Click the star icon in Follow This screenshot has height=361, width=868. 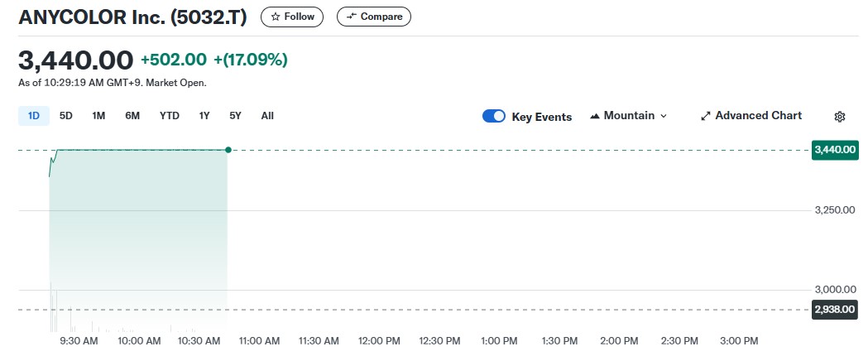276,17
